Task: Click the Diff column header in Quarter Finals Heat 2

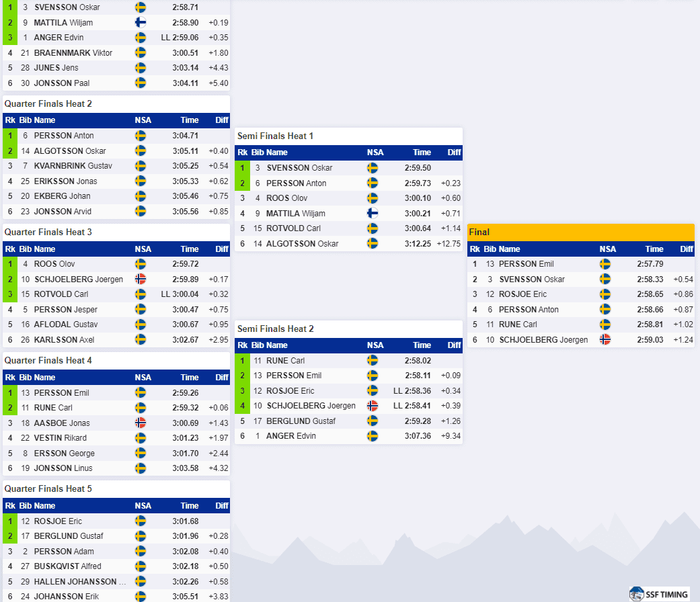Action: coord(222,120)
